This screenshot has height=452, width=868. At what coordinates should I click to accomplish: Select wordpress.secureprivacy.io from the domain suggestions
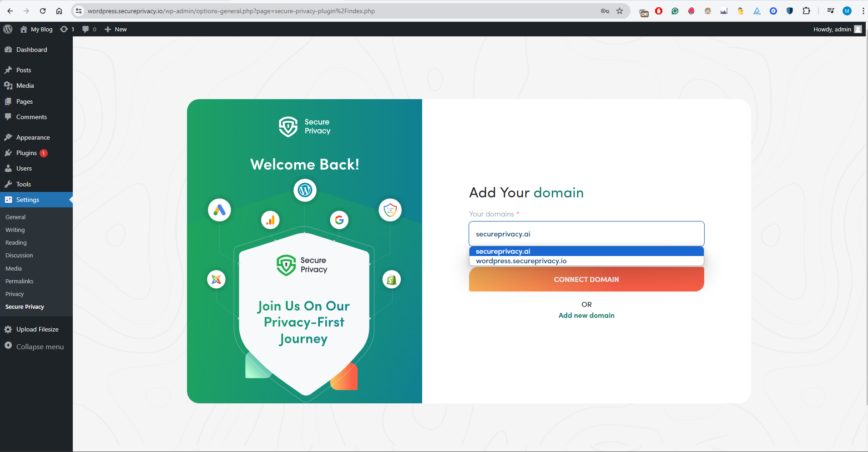[x=521, y=261]
